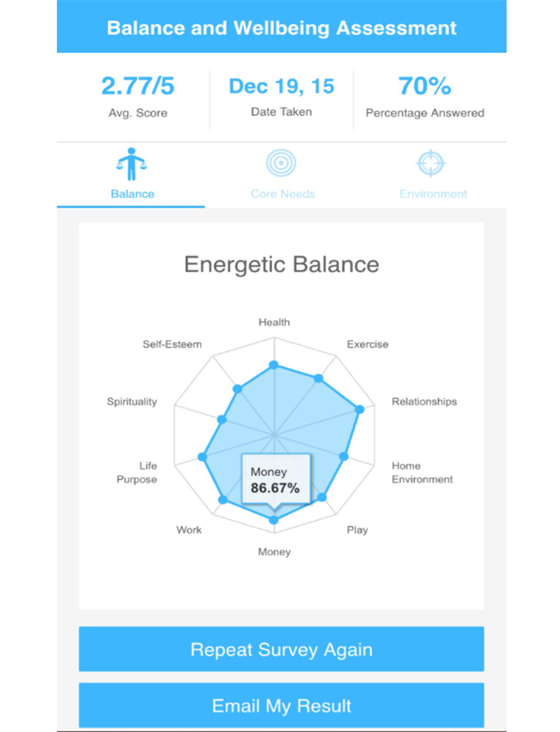Tap the Core Needs spiral icon

coord(282,164)
